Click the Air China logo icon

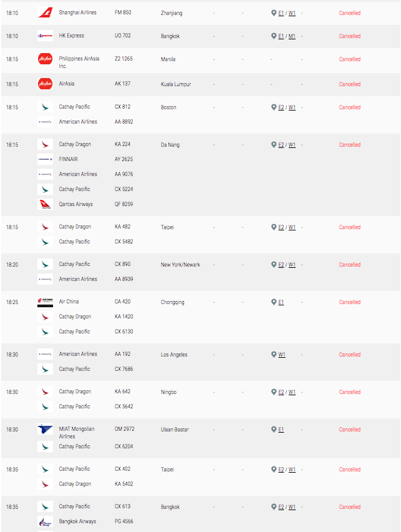(45, 302)
